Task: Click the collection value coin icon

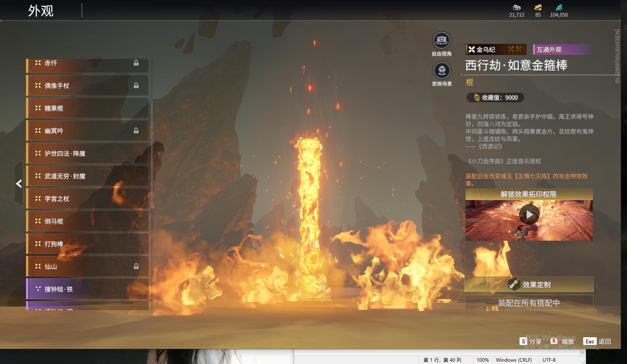Action: (476, 98)
